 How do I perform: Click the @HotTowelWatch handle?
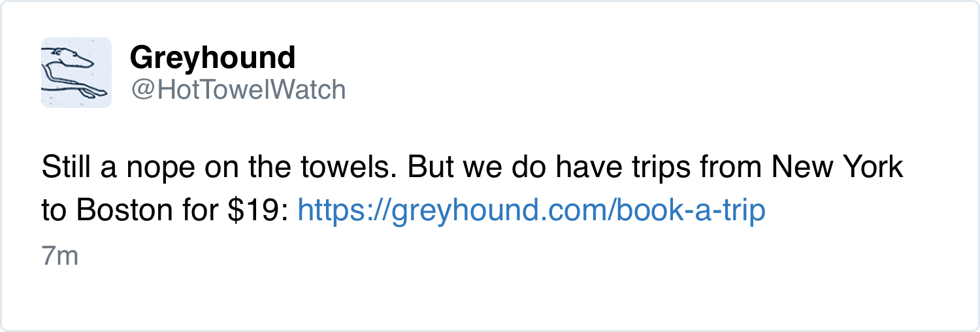[238, 90]
